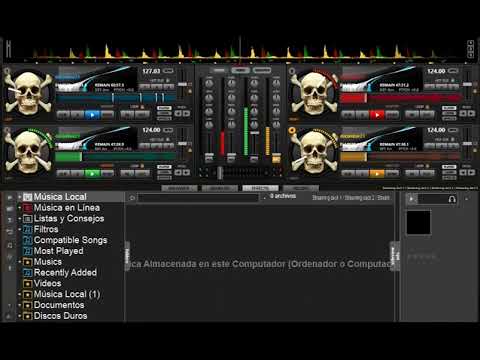Toggle the small button beside BPM 127.03

click(168, 71)
